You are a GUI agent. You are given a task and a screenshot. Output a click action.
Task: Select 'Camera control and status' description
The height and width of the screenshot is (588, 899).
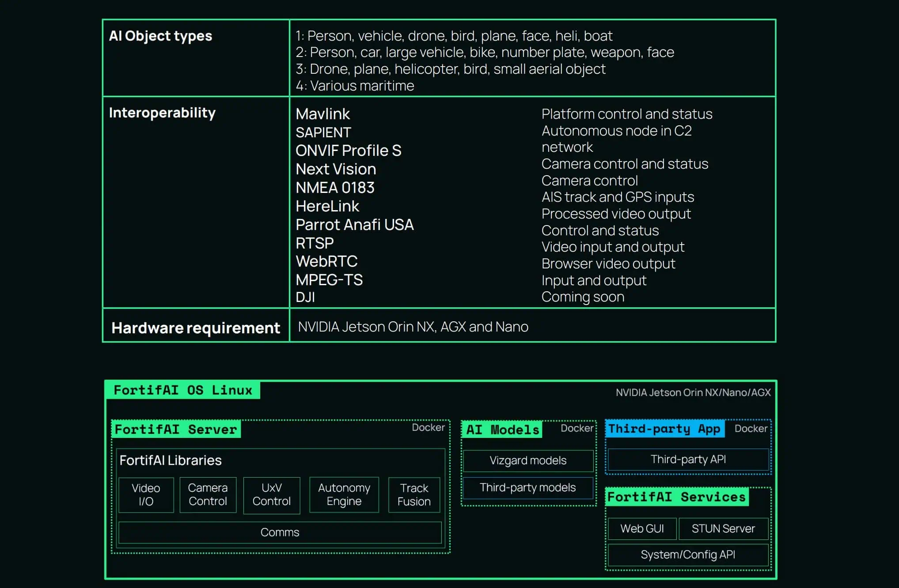(x=625, y=164)
